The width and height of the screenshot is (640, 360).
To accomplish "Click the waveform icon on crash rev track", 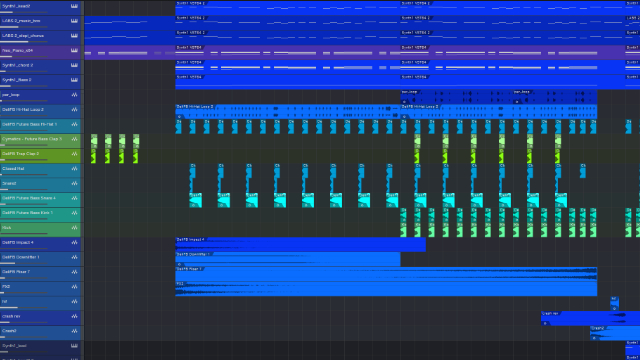I will click(x=74, y=316).
